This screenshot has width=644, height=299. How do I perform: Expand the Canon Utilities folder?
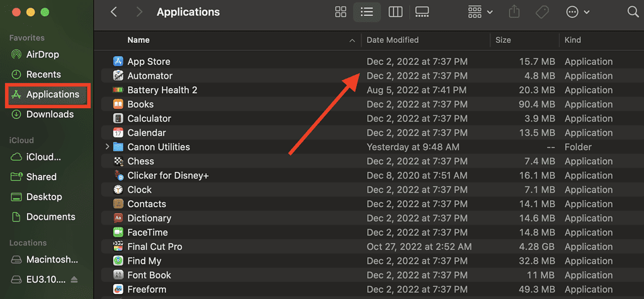pyautogui.click(x=107, y=147)
